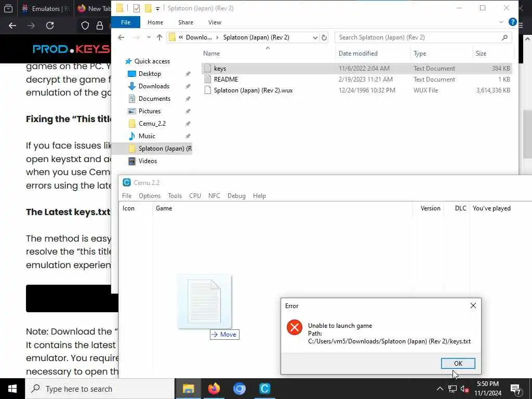Go up one folder level in Explorer

[x=159, y=37]
